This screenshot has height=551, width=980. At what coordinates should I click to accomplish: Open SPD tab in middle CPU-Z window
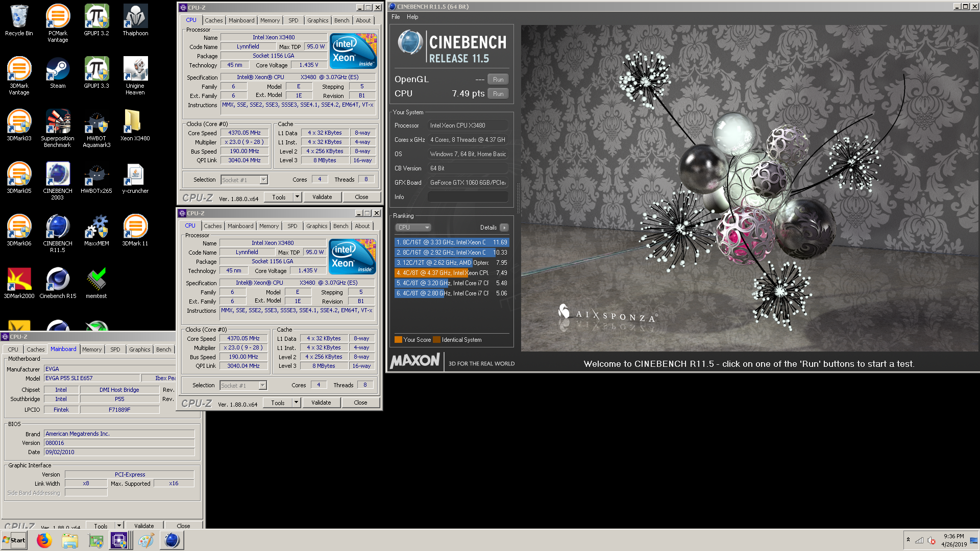pyautogui.click(x=292, y=226)
